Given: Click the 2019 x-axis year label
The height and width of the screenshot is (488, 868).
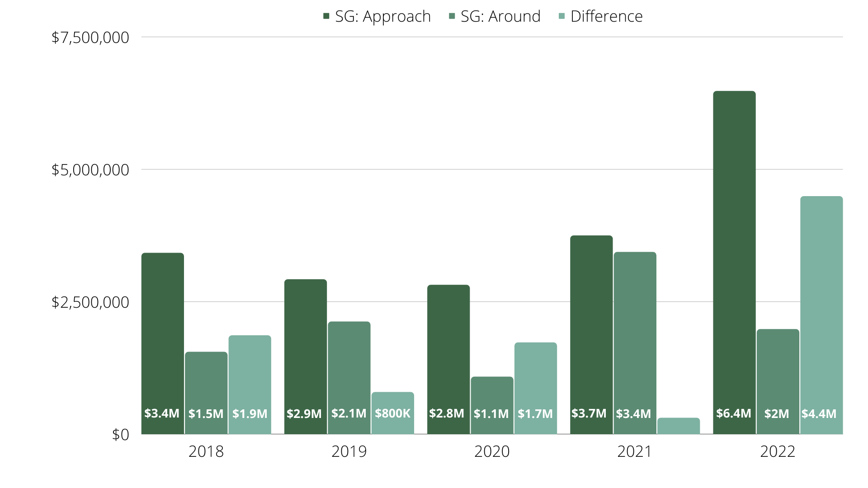Looking at the screenshot, I should click(349, 451).
